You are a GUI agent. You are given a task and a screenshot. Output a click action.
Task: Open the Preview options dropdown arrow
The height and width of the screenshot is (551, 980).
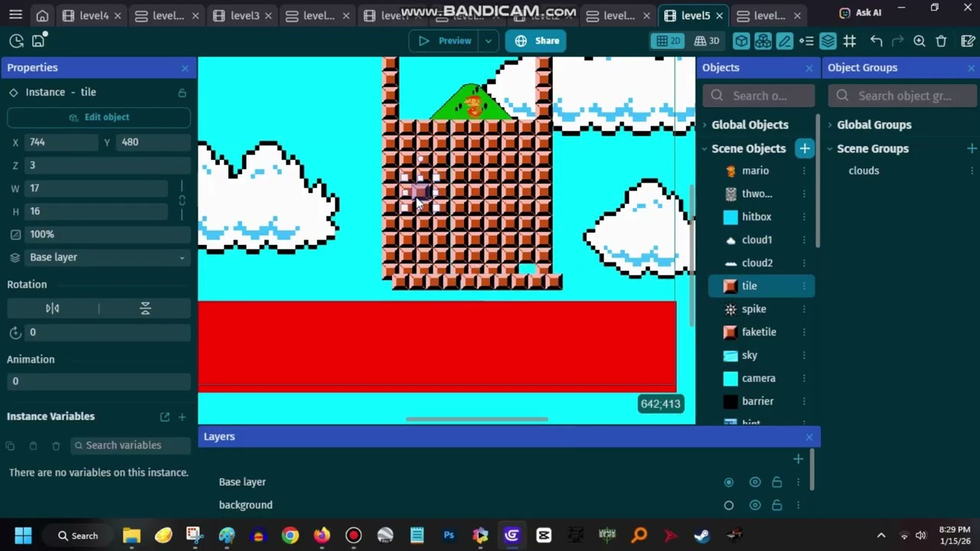(x=488, y=41)
